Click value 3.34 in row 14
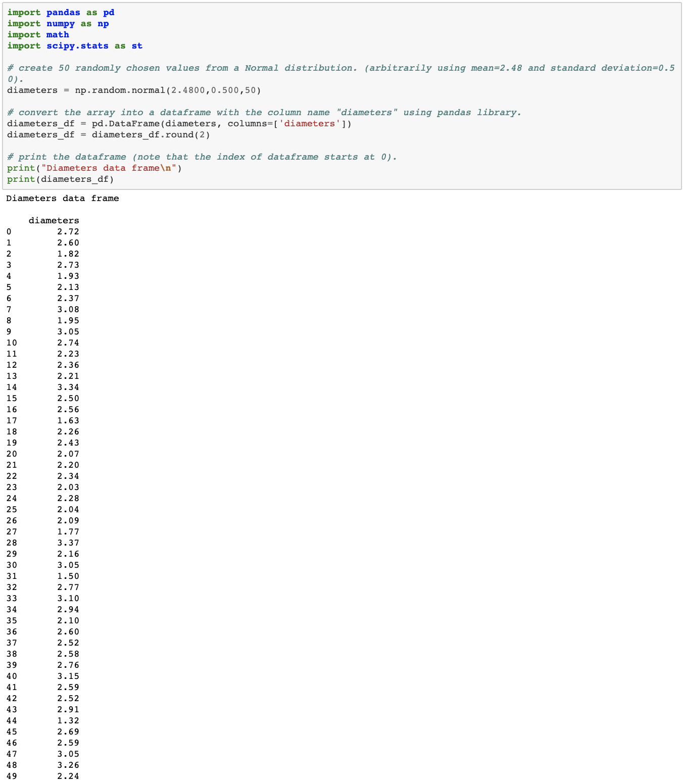Image resolution: width=683 pixels, height=784 pixels. 68,387
